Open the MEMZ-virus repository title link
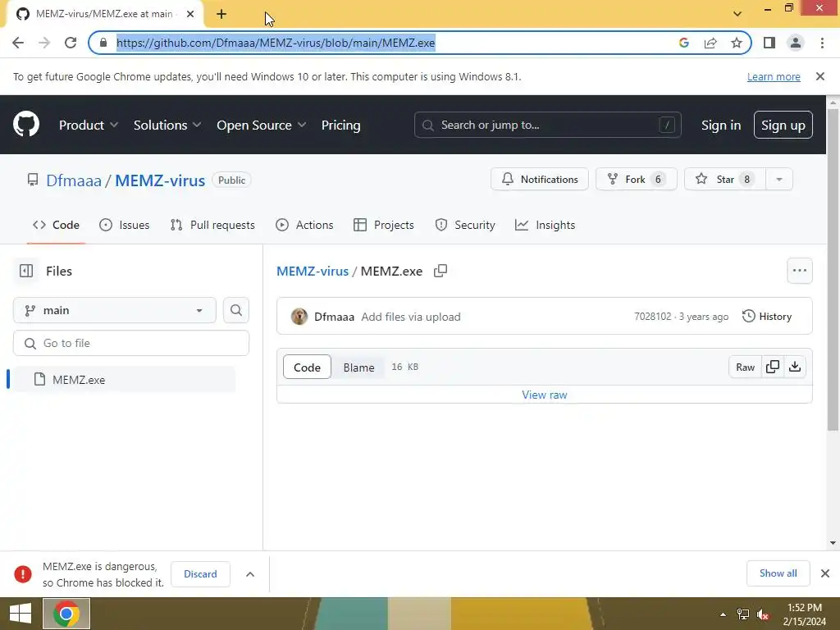 160,180
